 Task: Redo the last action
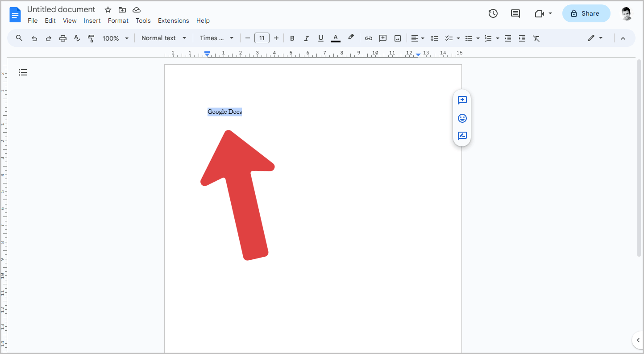coord(49,38)
